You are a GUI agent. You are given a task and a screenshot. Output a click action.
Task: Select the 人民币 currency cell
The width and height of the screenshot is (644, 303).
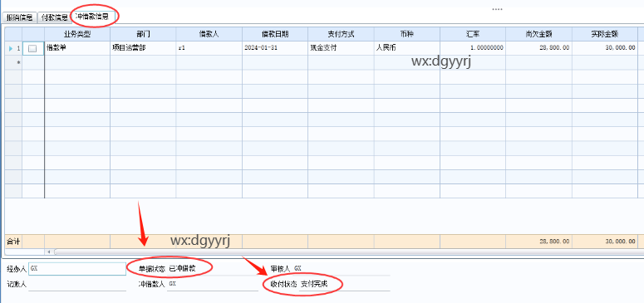click(407, 48)
